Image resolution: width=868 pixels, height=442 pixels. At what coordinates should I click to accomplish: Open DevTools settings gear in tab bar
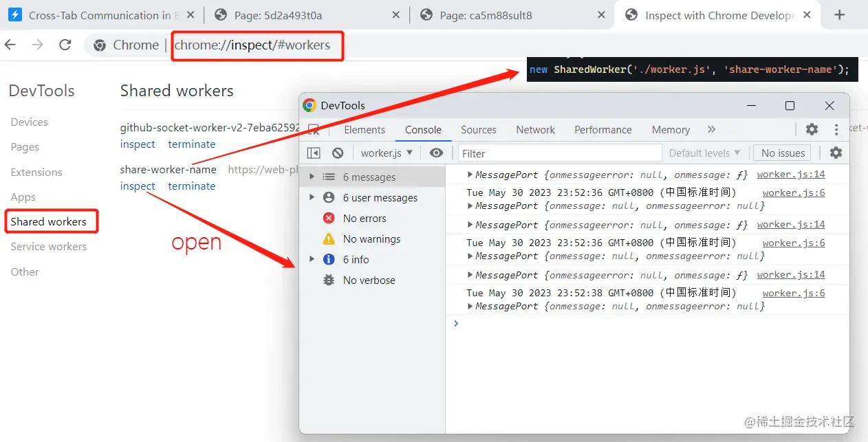pyautogui.click(x=812, y=129)
